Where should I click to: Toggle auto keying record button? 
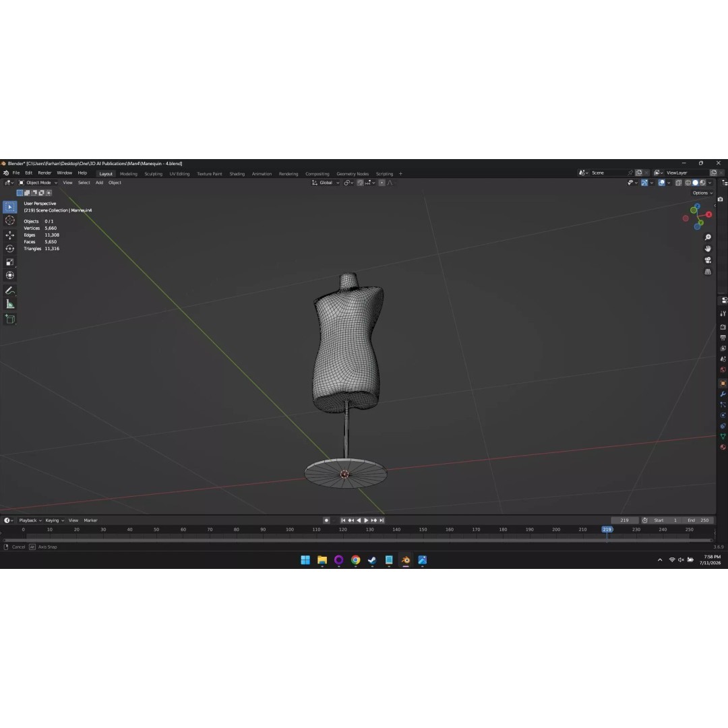[x=326, y=520]
